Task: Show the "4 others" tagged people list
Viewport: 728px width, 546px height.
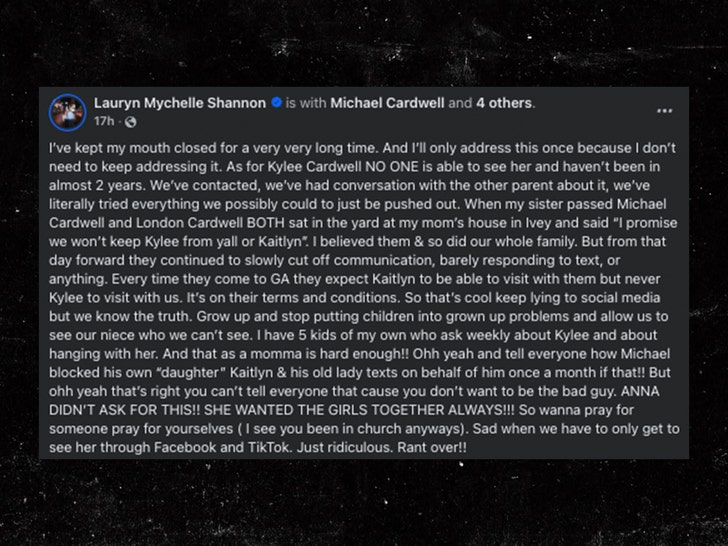Action: pyautogui.click(x=505, y=102)
